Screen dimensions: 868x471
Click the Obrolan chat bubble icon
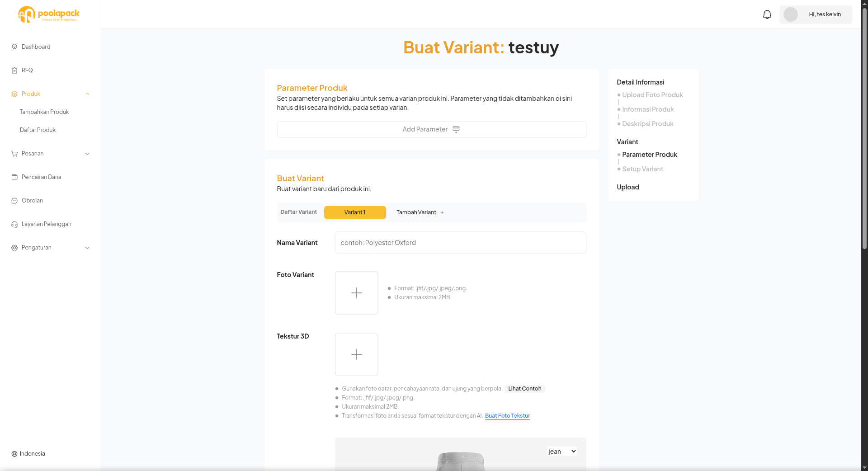click(x=14, y=201)
